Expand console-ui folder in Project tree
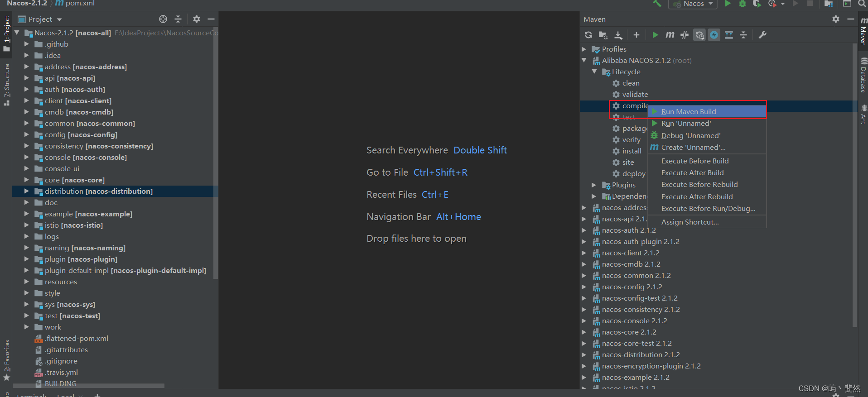Screen dimensions: 868x397 click(26, 168)
